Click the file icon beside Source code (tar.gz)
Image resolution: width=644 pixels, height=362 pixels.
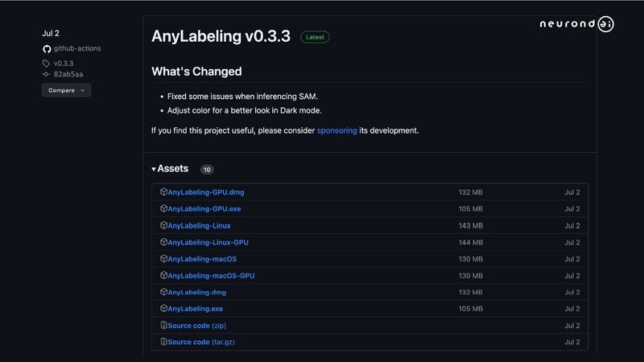coord(163,341)
